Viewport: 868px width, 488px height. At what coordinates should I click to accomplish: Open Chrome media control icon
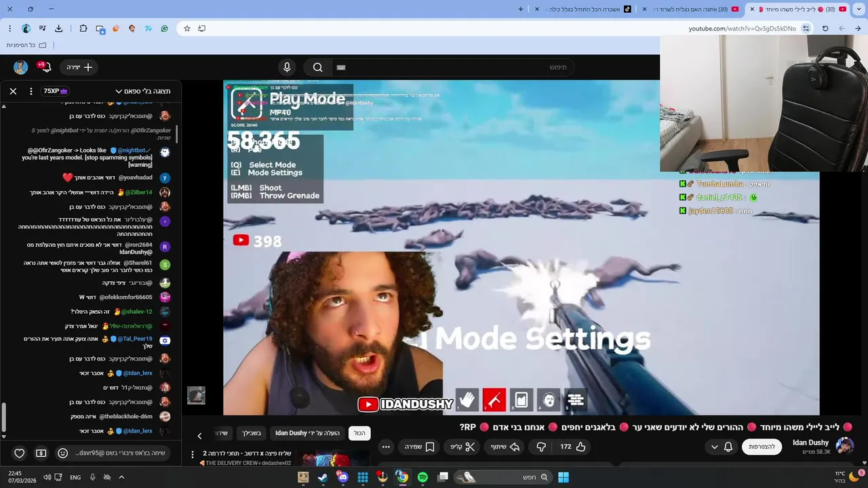tap(42, 28)
